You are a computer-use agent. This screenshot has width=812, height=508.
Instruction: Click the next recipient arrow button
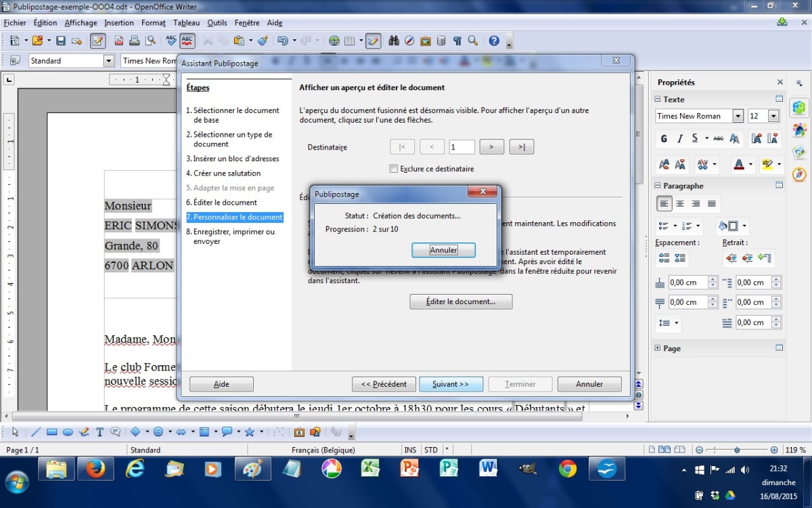[x=492, y=146]
